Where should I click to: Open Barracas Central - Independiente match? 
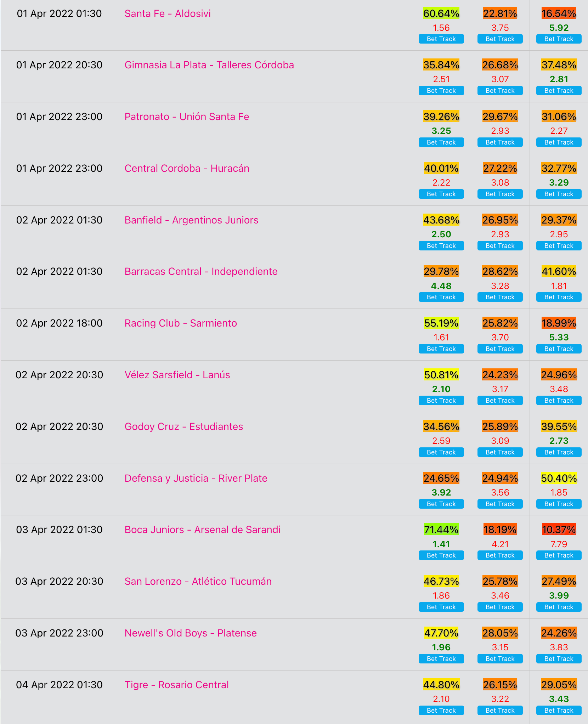(x=201, y=272)
